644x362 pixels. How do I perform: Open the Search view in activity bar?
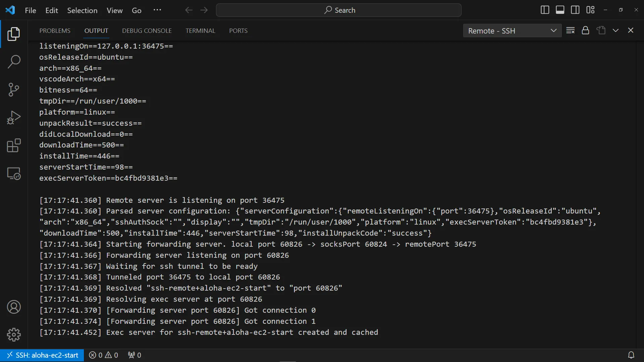pyautogui.click(x=14, y=62)
